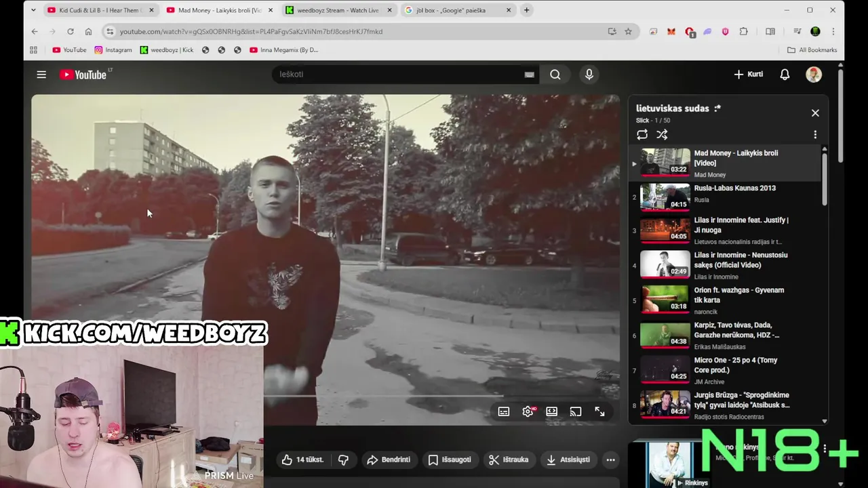Open media controls icon in toolbar
This screenshot has width=868, height=488.
pos(797,31)
